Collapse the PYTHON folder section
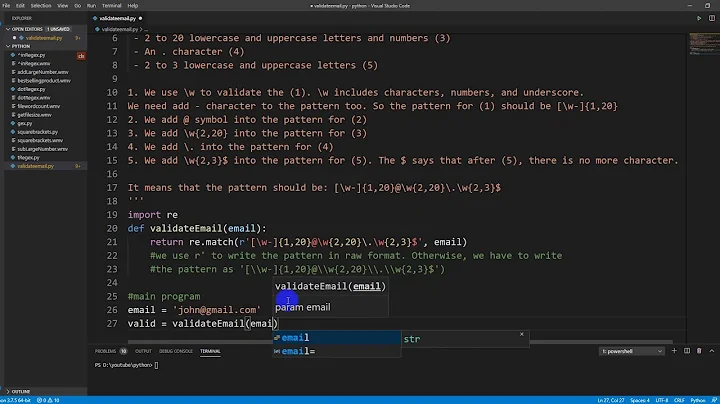The image size is (720, 404). 8,46
